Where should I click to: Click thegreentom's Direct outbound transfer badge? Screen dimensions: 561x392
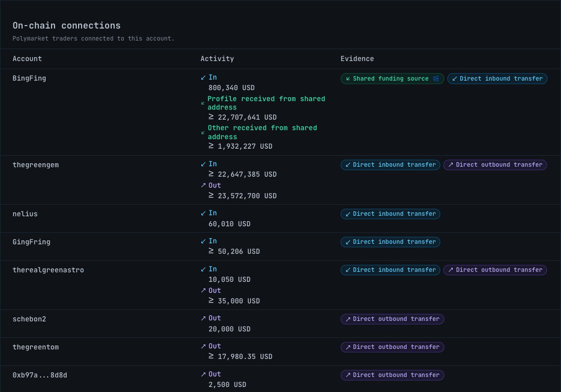[392, 347]
